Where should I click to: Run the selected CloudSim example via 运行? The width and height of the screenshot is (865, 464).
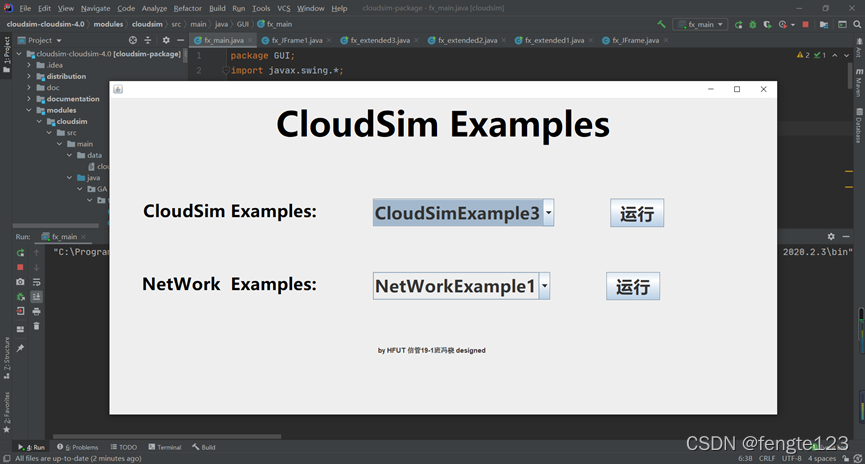click(637, 213)
